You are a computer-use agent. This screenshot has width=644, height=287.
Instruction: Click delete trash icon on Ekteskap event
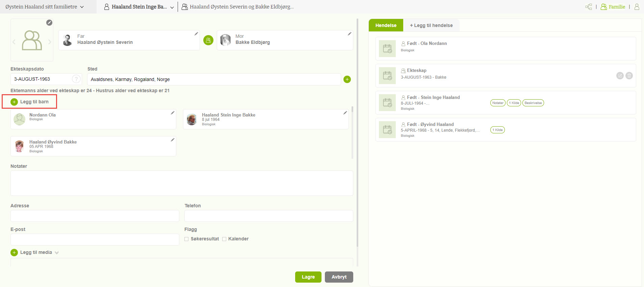(629, 76)
